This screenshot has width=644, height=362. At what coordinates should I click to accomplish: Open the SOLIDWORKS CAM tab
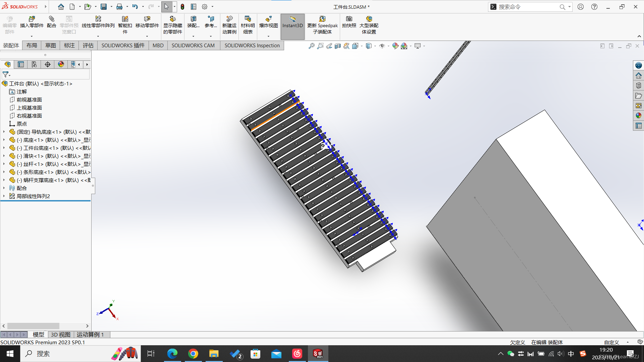click(193, 45)
